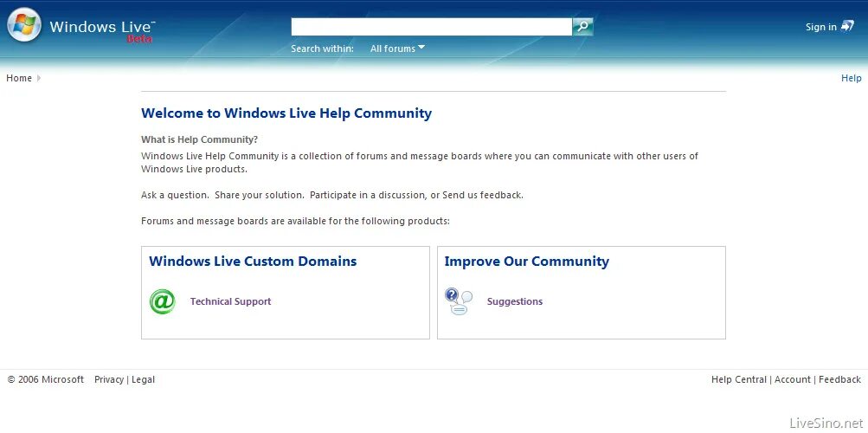Click the green @ Custom Domains icon
868x433 pixels.
[x=162, y=301]
